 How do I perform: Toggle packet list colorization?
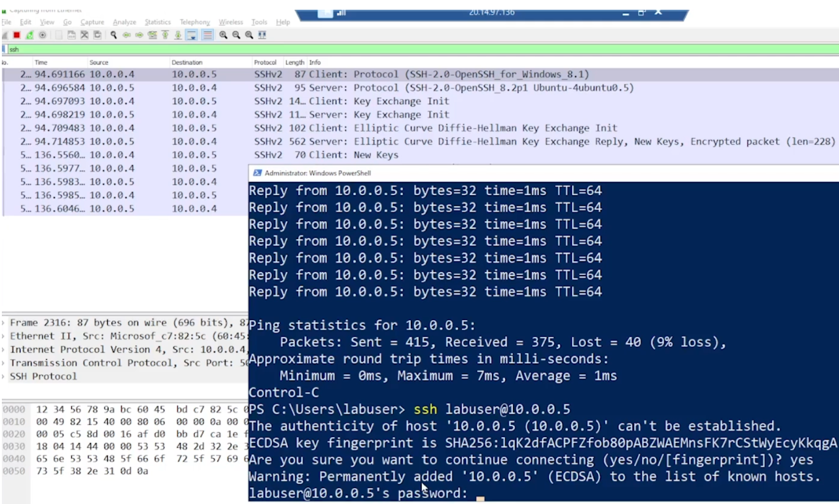(206, 35)
